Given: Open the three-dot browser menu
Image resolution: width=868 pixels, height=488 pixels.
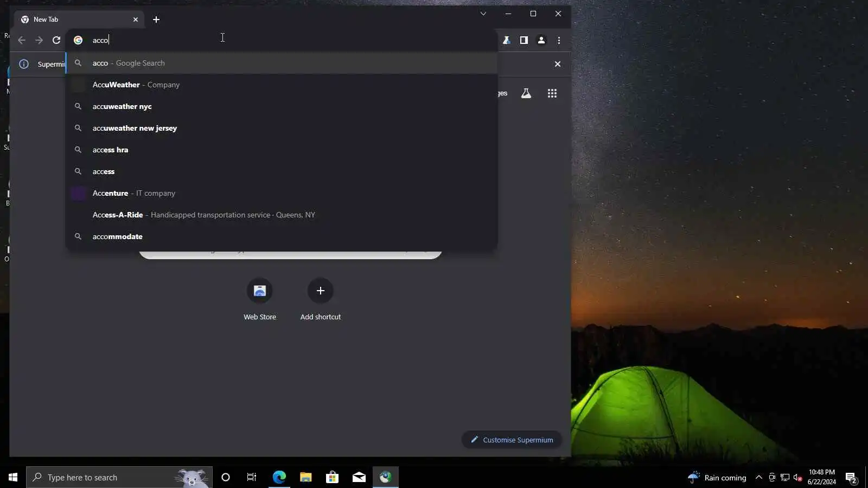Looking at the screenshot, I should point(559,40).
